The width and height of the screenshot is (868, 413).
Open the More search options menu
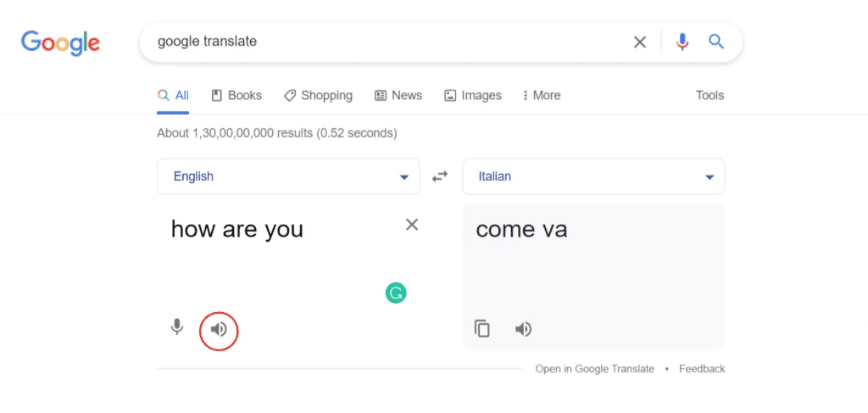point(541,95)
